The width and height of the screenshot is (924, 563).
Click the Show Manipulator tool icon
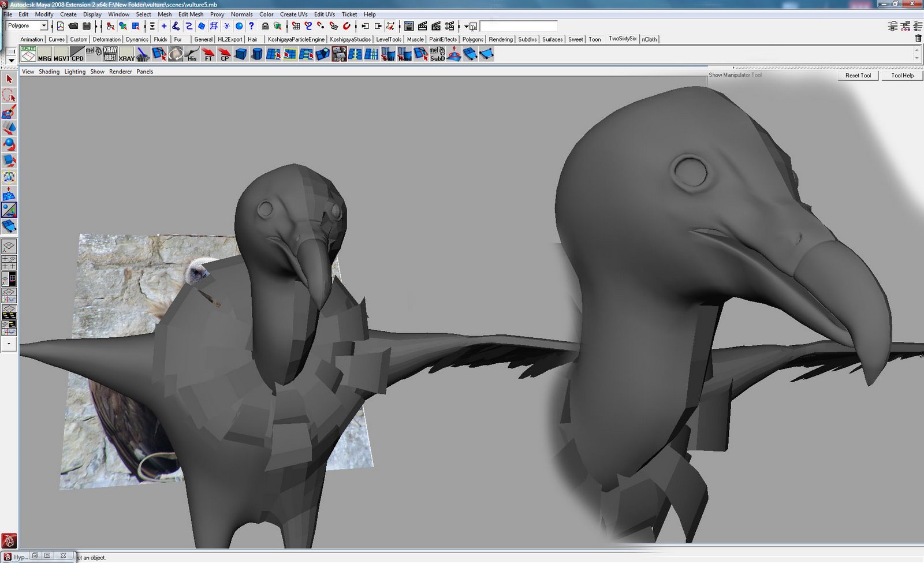click(9, 210)
